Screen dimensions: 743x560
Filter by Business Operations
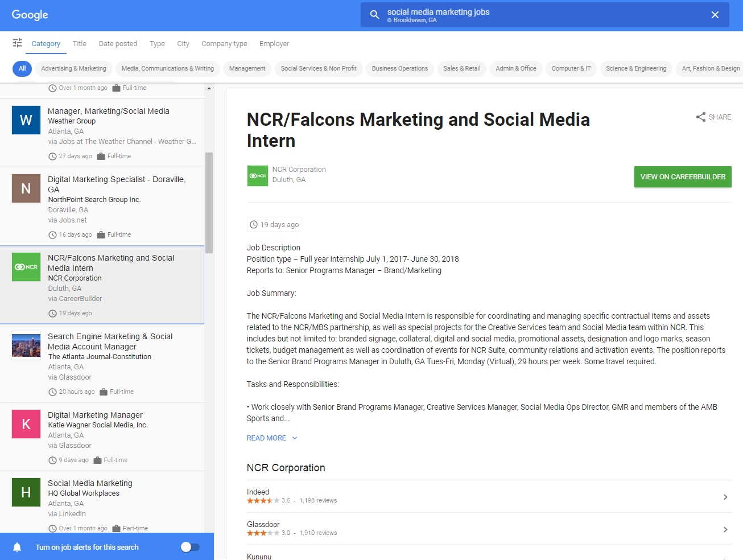coord(400,68)
